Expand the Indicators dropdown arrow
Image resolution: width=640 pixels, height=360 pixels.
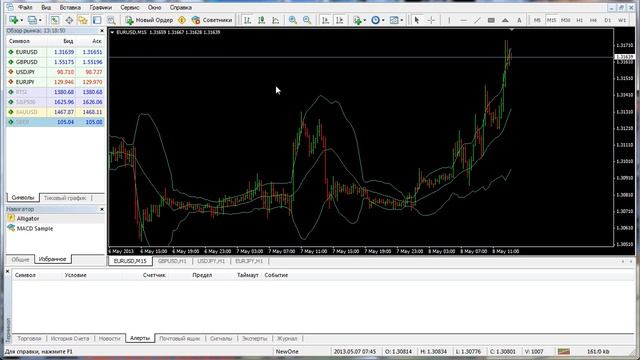click(x=364, y=20)
